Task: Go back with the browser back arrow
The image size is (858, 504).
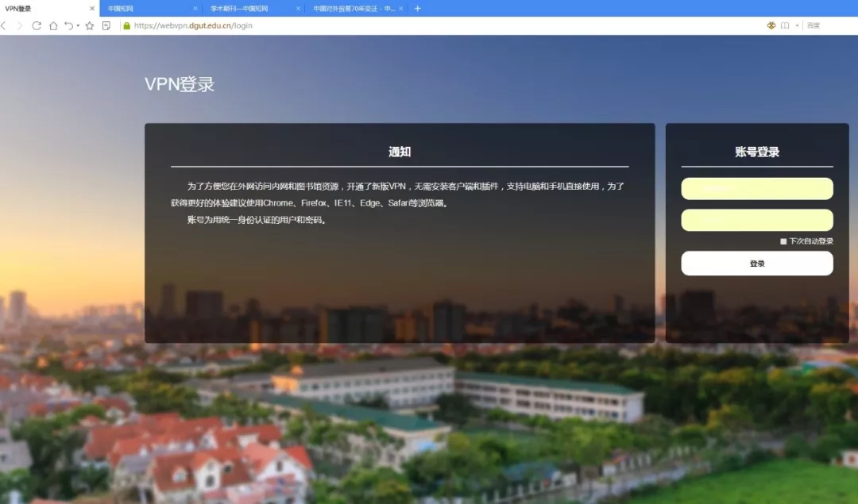Action: [x=4, y=25]
